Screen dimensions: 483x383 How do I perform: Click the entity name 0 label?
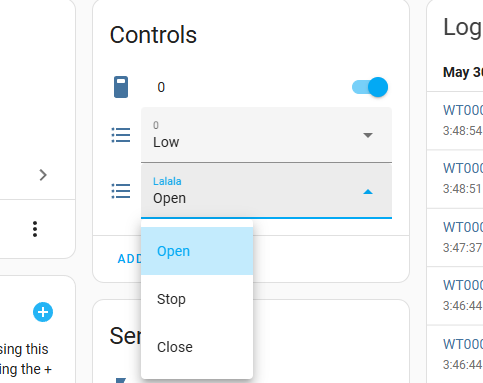(x=161, y=87)
